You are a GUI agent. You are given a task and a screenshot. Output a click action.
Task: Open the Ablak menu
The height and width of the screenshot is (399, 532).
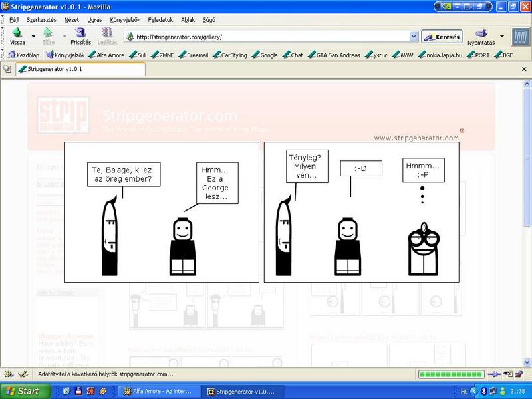click(x=188, y=20)
